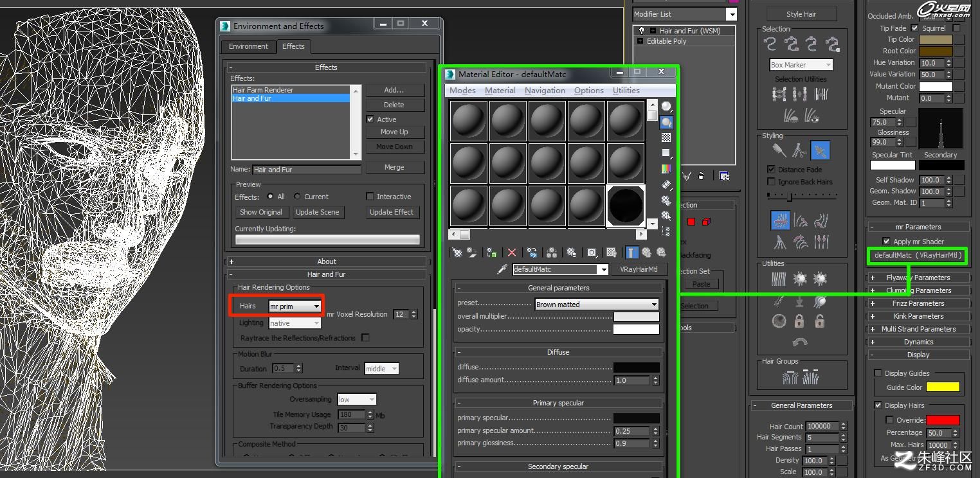Click Get Material icon in Material Editor
Viewport: 980px width, 478px height.
457,252
